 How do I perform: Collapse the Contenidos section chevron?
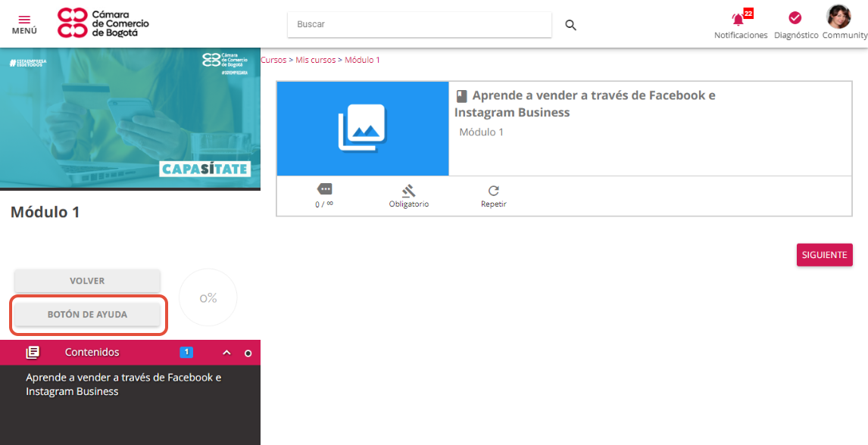pyautogui.click(x=226, y=353)
